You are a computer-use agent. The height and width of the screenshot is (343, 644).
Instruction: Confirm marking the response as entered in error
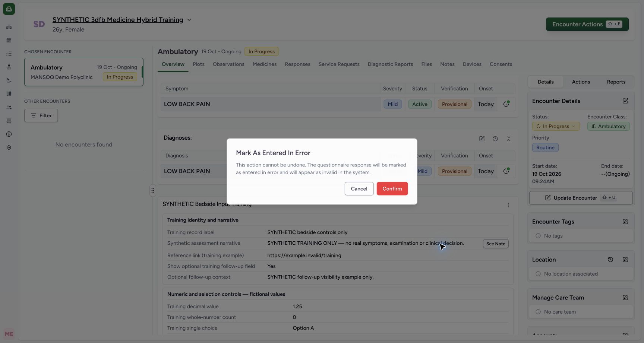tap(392, 188)
